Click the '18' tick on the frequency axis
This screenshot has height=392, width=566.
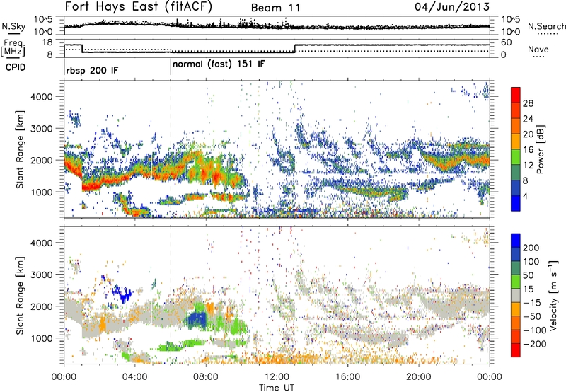click(x=47, y=42)
